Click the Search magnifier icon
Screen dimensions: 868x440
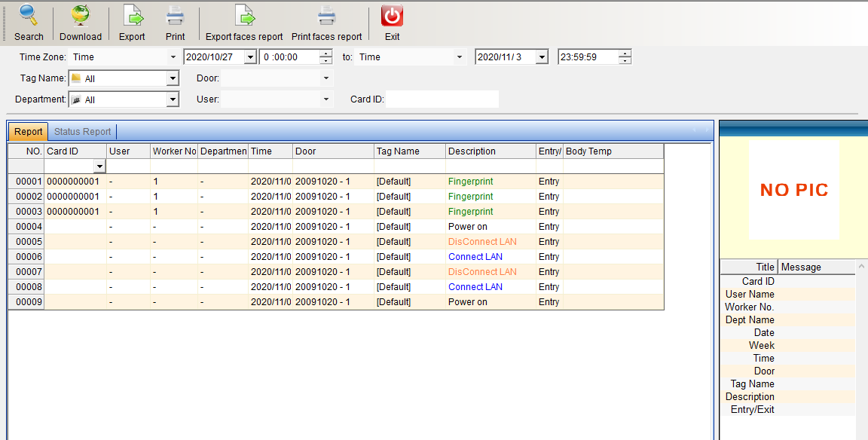coord(29,15)
